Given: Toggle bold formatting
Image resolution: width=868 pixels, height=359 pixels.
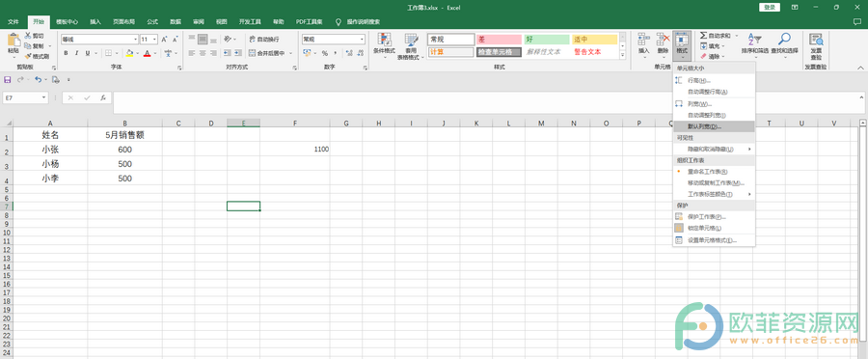Looking at the screenshot, I should click(x=66, y=53).
